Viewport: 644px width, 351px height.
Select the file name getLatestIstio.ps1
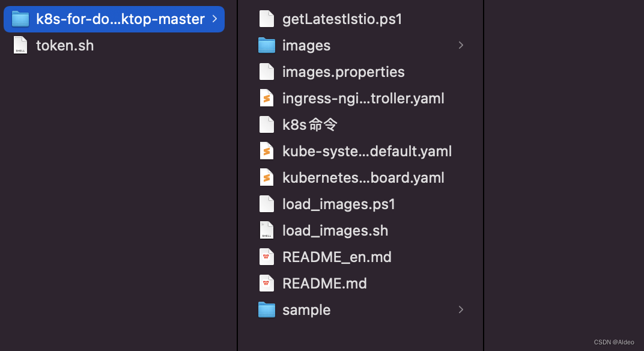pyautogui.click(x=342, y=19)
